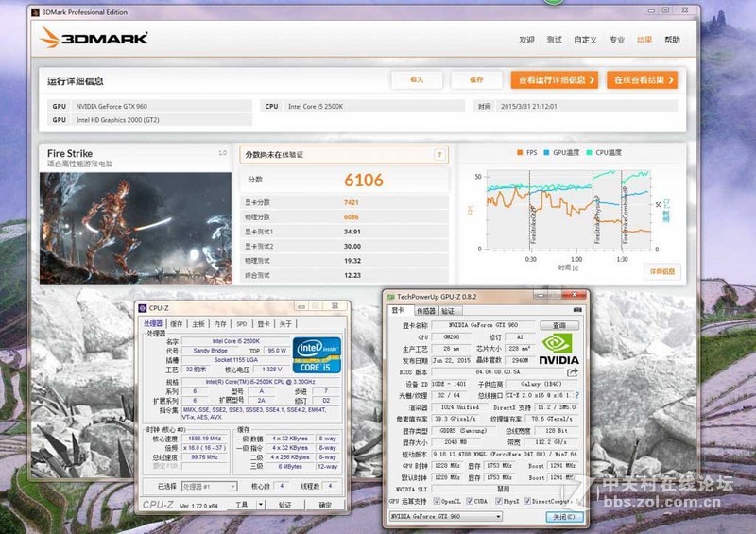Click the orange 查看运行详细信息 button
The image size is (756, 534).
pos(555,80)
